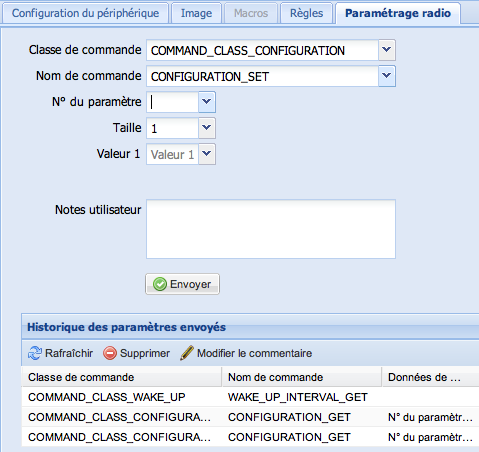This screenshot has width=479, height=452.
Task: Select the WAKE_UP_INTERVAL_GET history row
Action: 250,397
